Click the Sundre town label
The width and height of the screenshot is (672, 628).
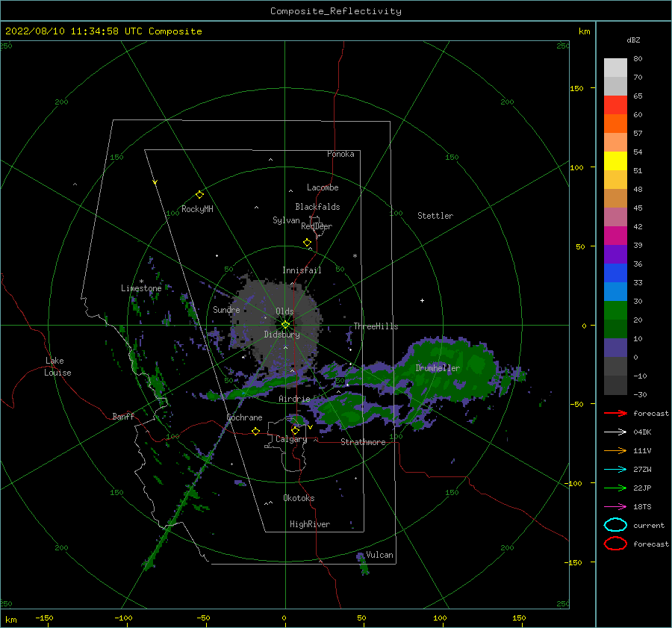(x=227, y=309)
